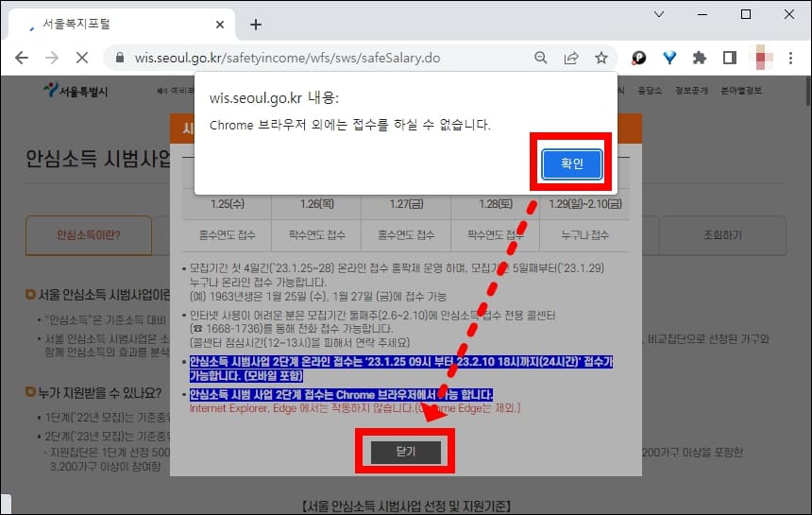This screenshot has width=812, height=515.
Task: Click the address bar URL
Action: point(287,58)
